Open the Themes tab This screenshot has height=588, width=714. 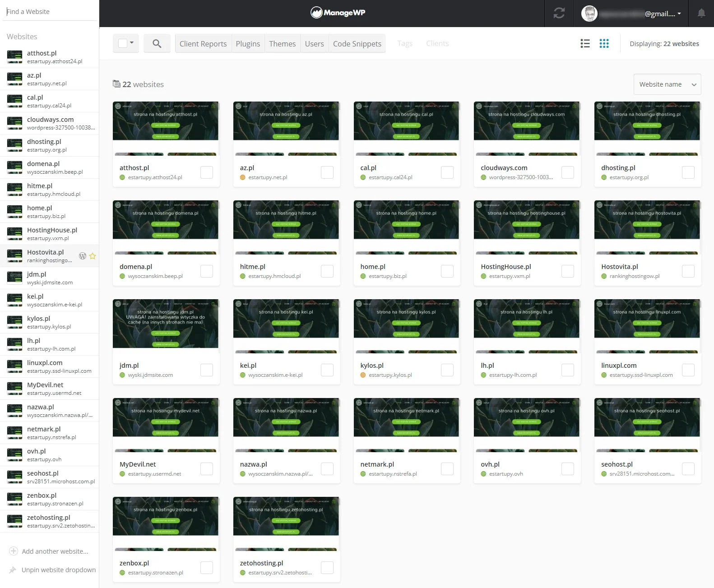pyautogui.click(x=283, y=44)
